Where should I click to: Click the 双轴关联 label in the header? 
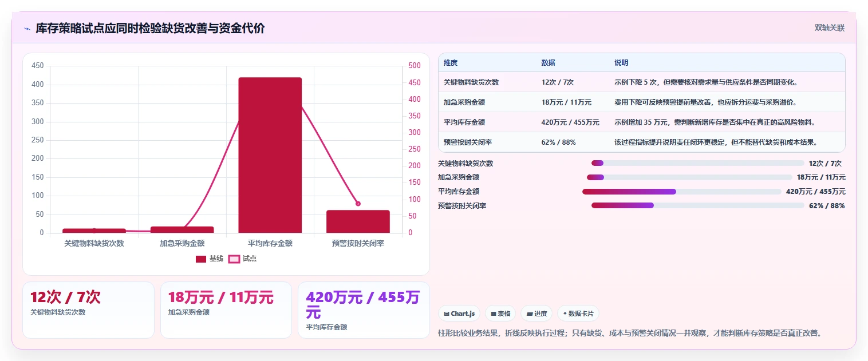coord(830,28)
